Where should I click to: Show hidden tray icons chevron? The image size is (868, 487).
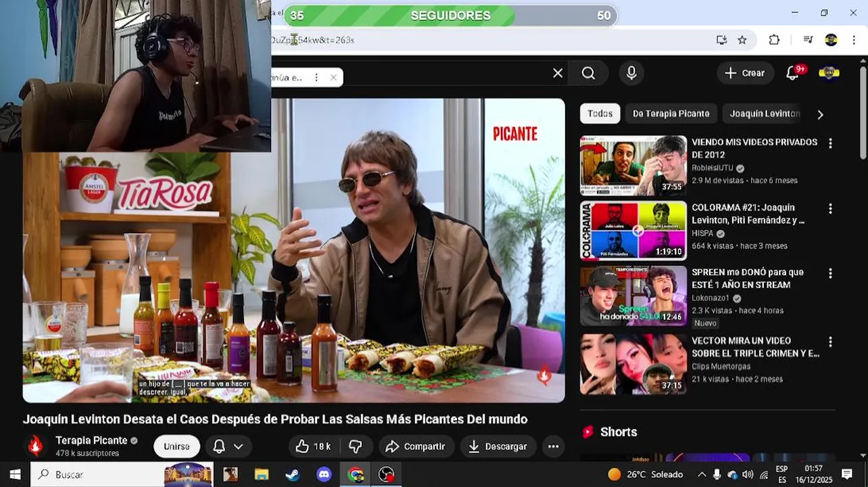point(702,474)
